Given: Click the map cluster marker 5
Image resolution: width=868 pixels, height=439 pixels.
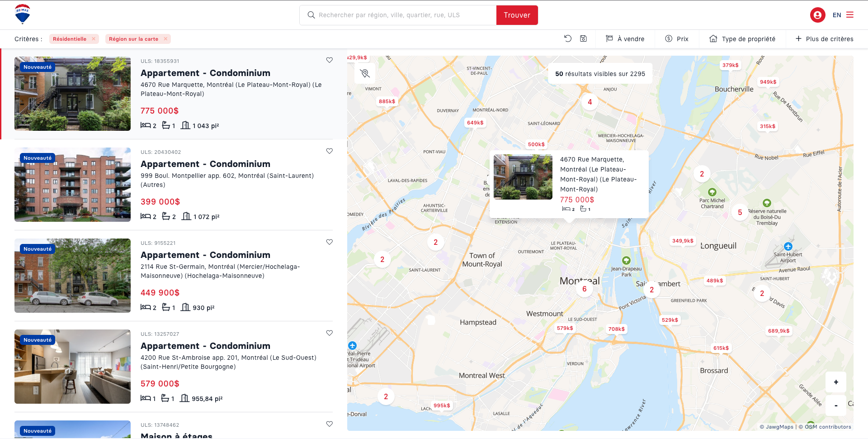Looking at the screenshot, I should [740, 212].
